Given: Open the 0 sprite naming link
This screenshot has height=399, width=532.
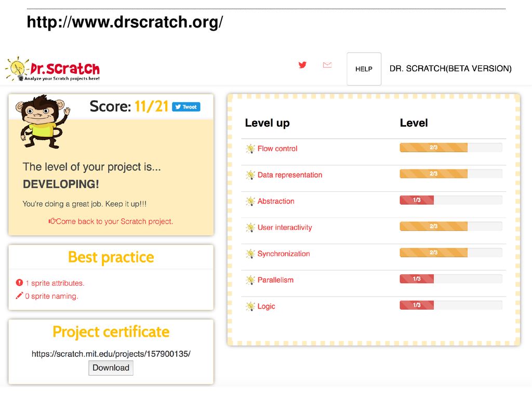Looking at the screenshot, I should [x=51, y=296].
